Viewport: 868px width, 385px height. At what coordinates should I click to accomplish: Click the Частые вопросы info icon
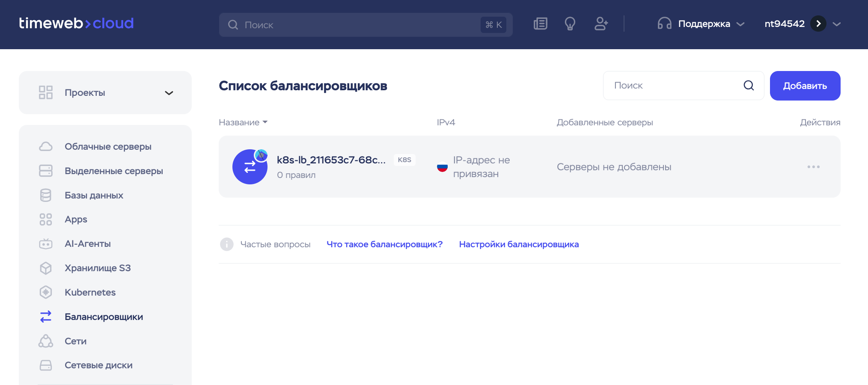click(226, 244)
